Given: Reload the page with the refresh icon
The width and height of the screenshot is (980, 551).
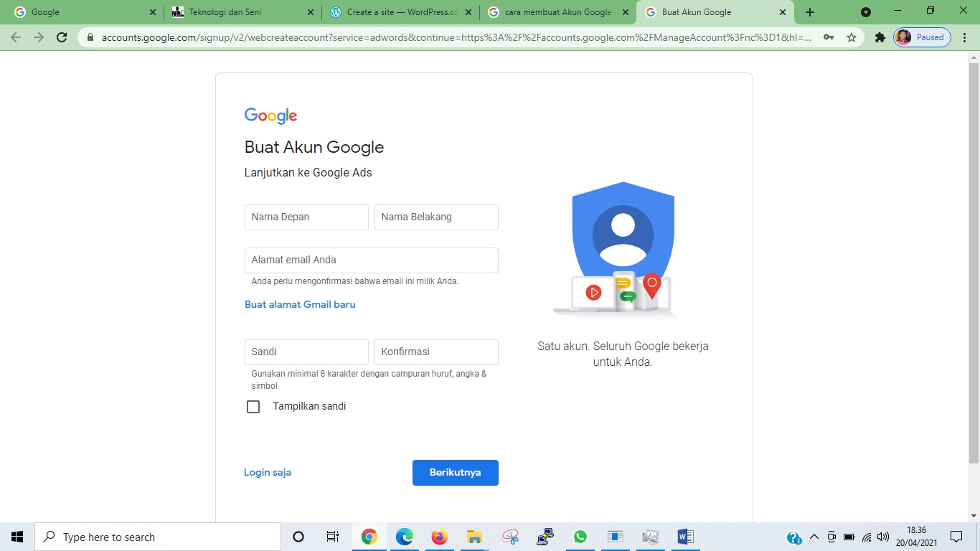Looking at the screenshot, I should [62, 37].
